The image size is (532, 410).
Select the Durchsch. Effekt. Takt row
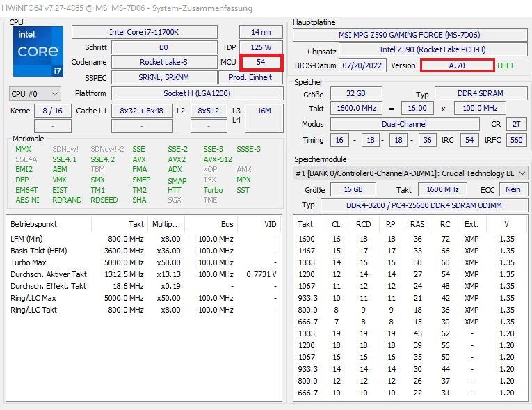tap(144, 286)
